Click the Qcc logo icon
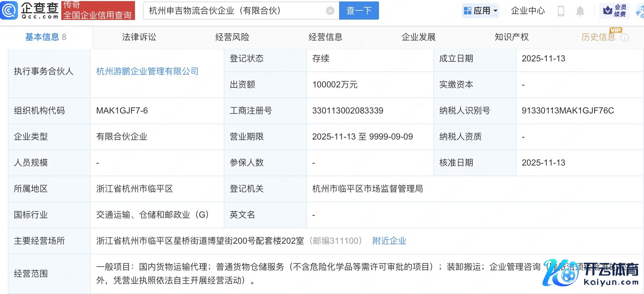The height and width of the screenshot is (294, 644). pos(9,10)
